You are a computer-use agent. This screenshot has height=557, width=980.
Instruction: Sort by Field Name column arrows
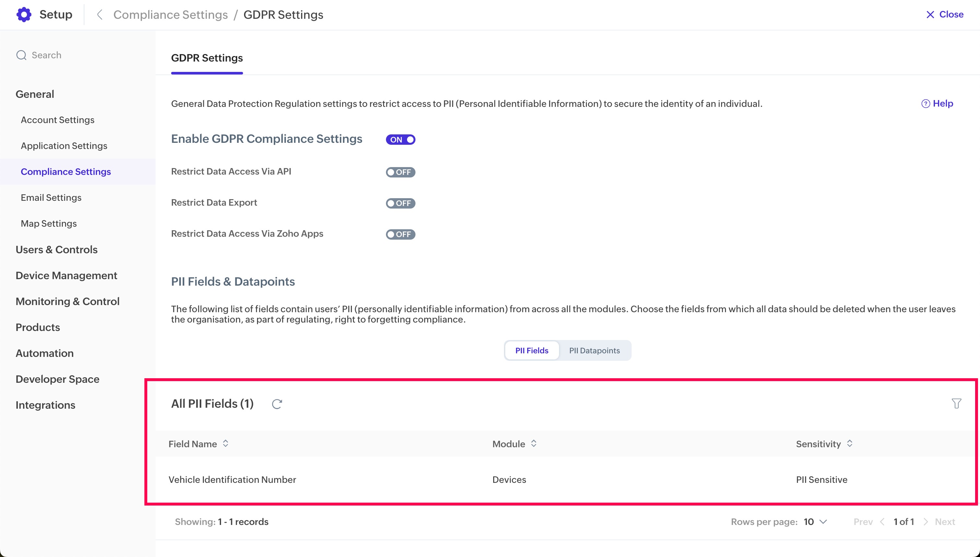point(226,444)
